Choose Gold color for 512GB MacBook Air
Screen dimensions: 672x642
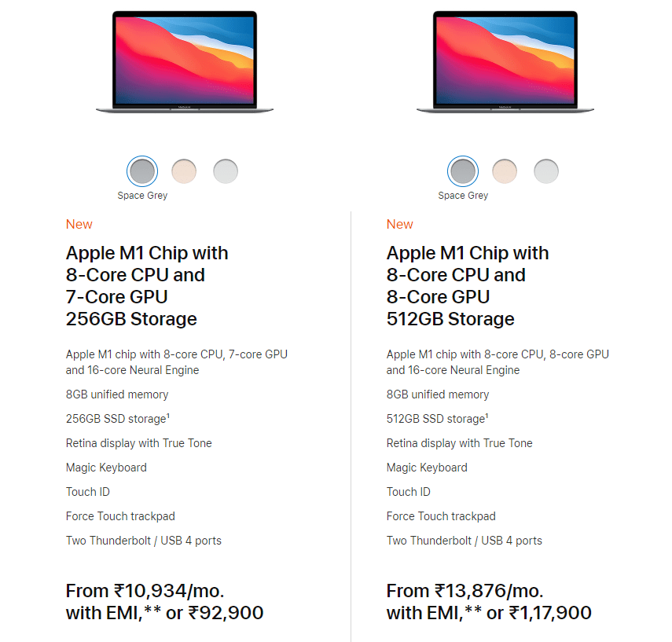(505, 171)
